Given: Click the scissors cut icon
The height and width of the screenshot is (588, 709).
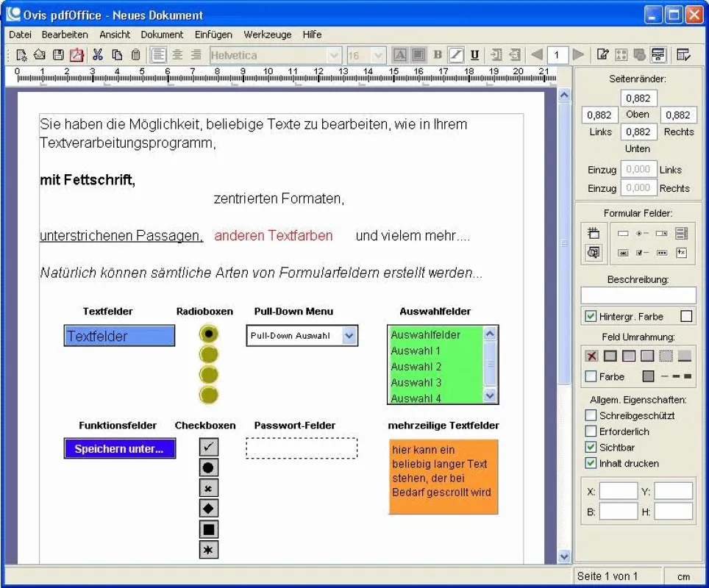Looking at the screenshot, I should pos(98,55).
